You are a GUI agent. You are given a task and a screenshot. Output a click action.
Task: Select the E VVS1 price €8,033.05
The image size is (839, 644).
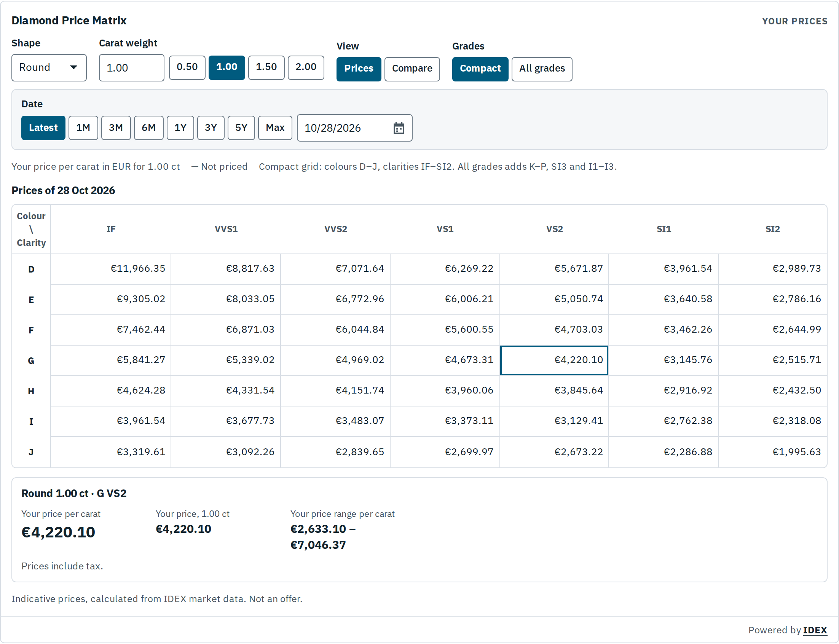tap(226, 299)
